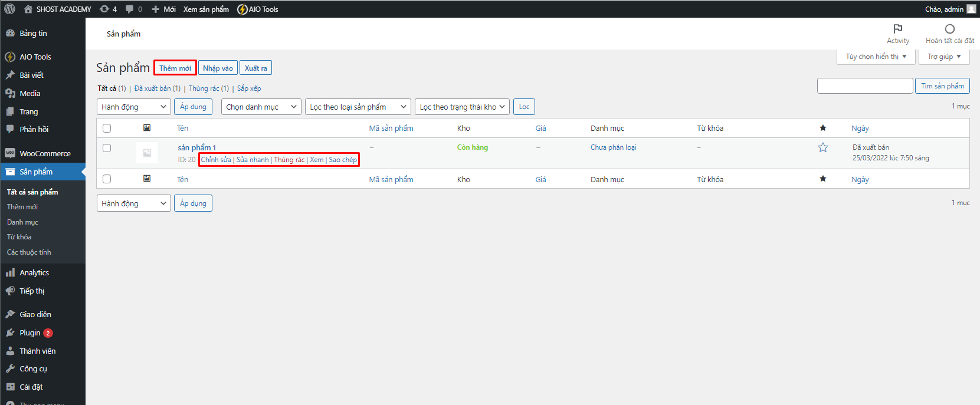Click Xem sản phẩm in admin bar
The image size is (980, 405).
click(206, 9)
